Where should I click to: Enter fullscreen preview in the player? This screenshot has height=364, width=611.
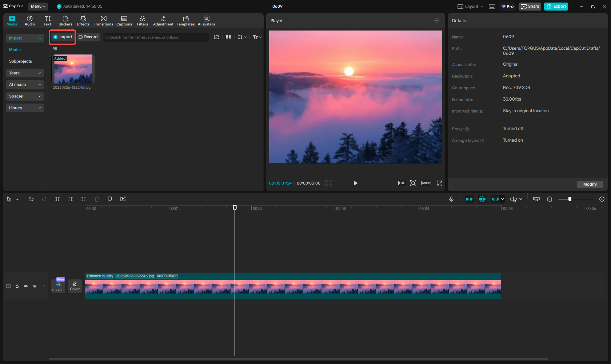[x=440, y=183]
